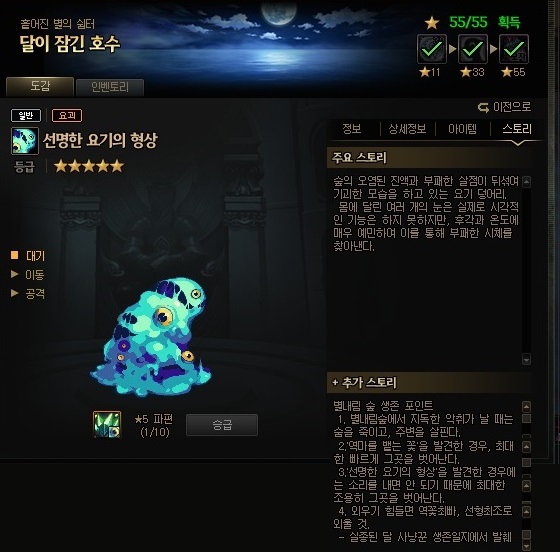
Task: Click the blue slime monster sprite
Action: tap(151, 337)
